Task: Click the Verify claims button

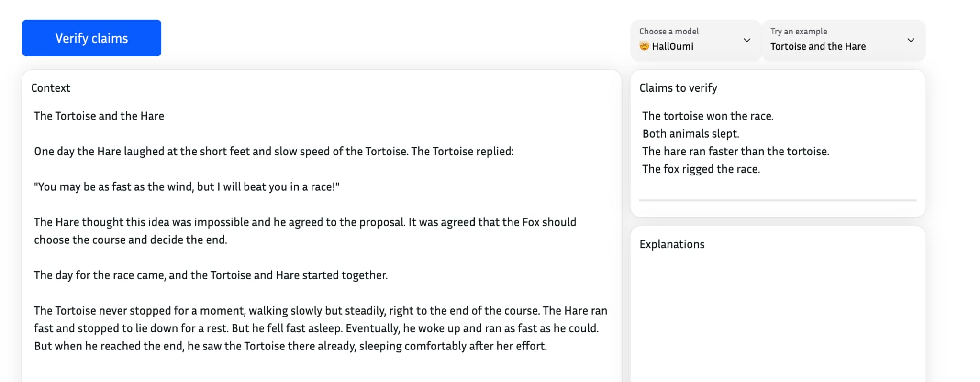Action: (x=91, y=38)
